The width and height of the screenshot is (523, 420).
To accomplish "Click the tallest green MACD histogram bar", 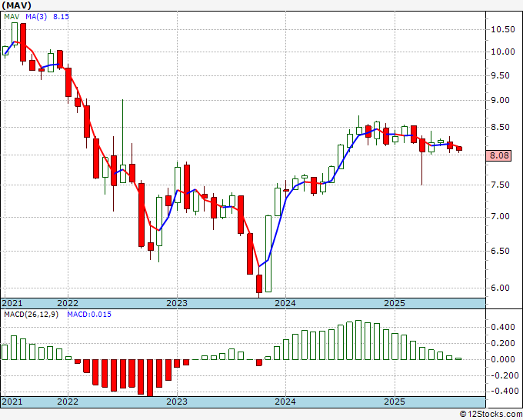I will [358, 340].
